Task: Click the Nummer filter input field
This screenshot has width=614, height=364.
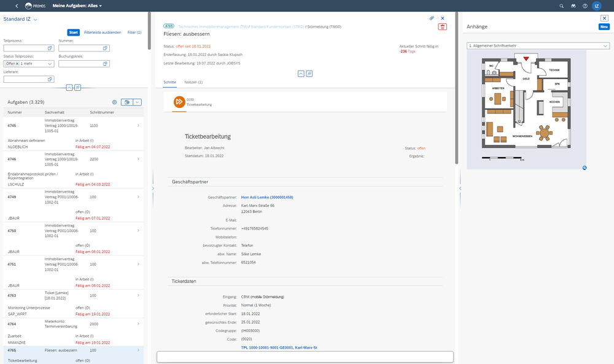Action: point(80,48)
